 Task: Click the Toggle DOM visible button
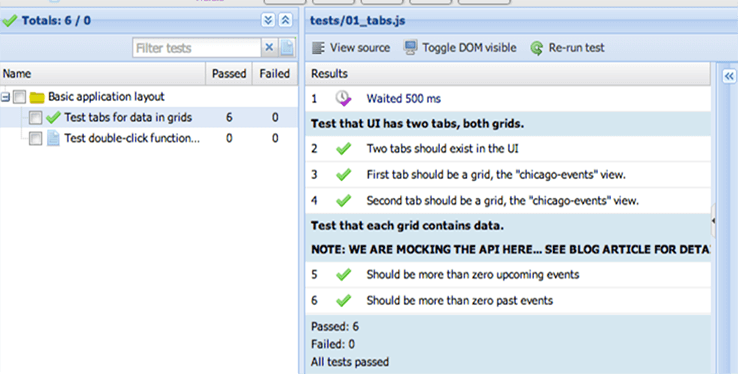tap(460, 48)
